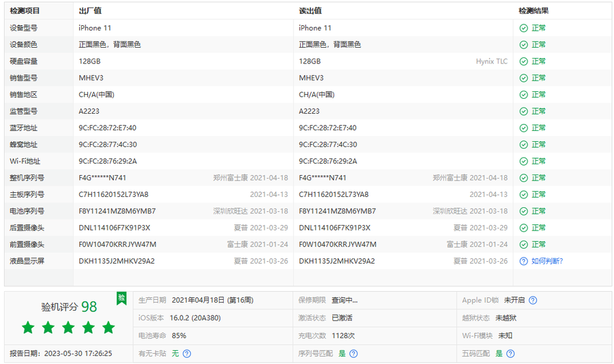Click the fifth green rating star

[108, 327]
